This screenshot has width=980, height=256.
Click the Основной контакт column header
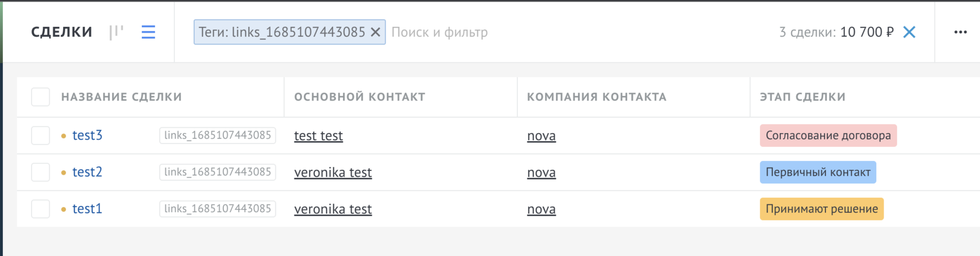point(359,97)
